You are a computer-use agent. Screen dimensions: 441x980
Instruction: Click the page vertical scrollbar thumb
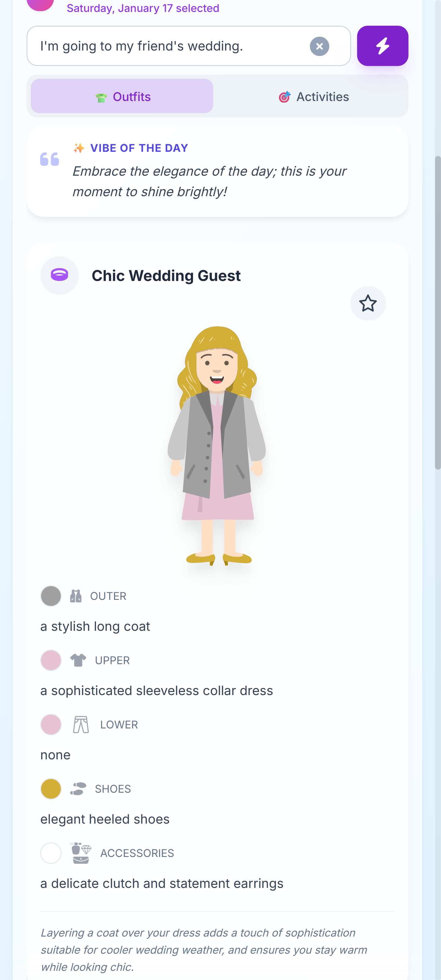438,312
